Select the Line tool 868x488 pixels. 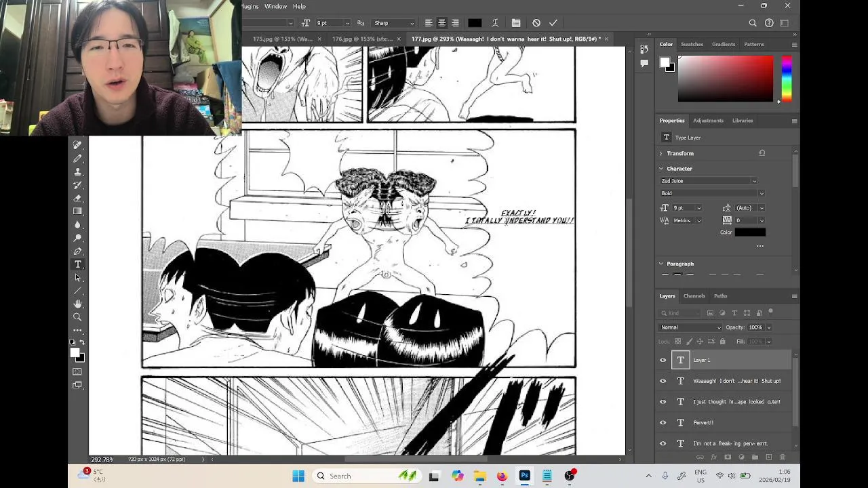pyautogui.click(x=77, y=291)
